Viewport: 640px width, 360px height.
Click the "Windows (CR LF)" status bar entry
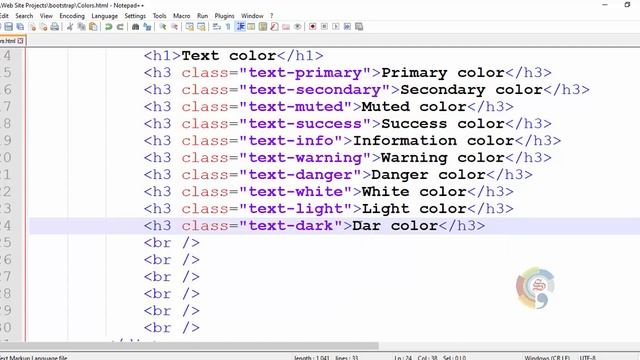(547, 358)
